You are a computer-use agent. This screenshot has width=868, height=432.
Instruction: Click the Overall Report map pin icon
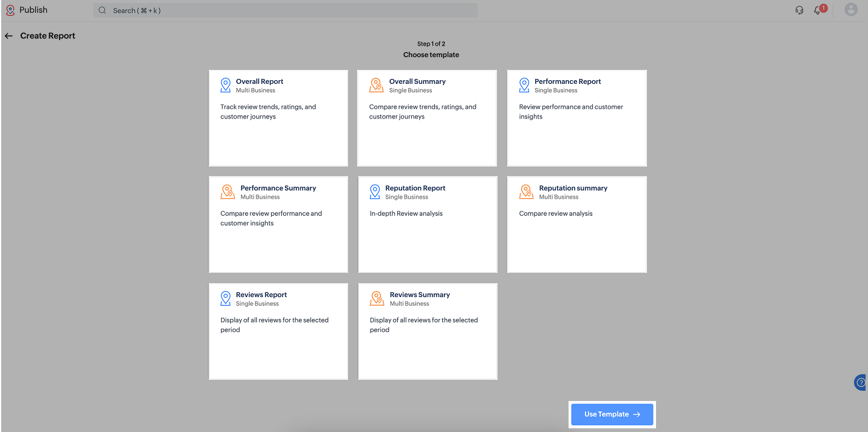click(x=225, y=85)
